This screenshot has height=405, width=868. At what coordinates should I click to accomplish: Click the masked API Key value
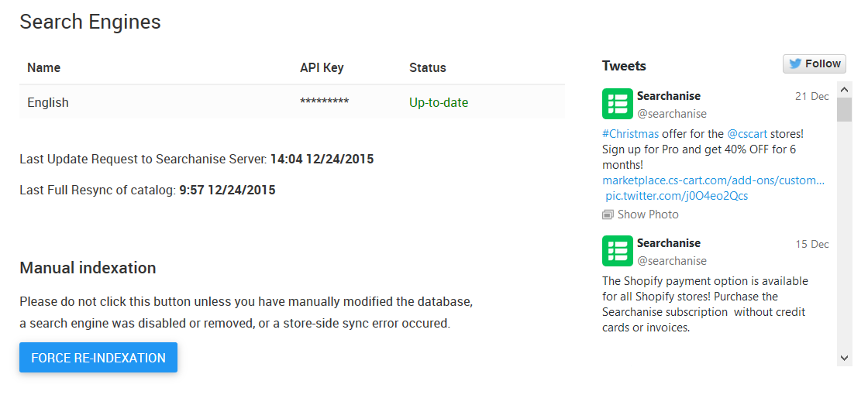[325, 102]
